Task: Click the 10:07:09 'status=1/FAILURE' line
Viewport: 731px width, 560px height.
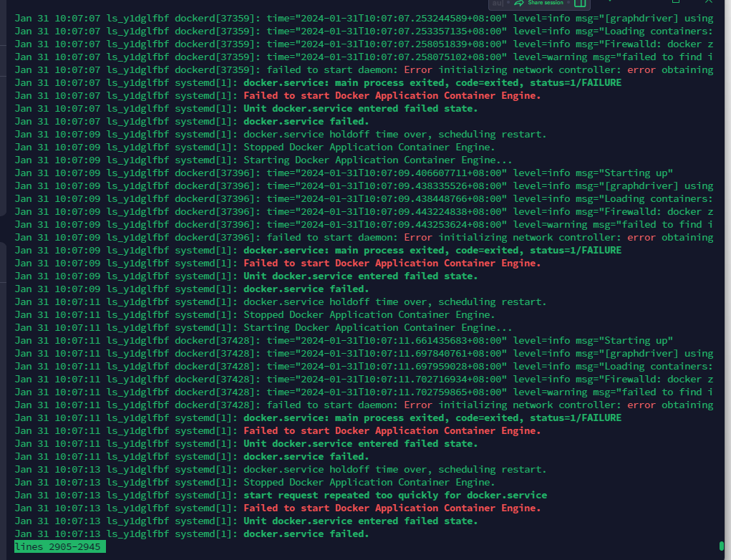Action: pyautogui.click(x=318, y=251)
